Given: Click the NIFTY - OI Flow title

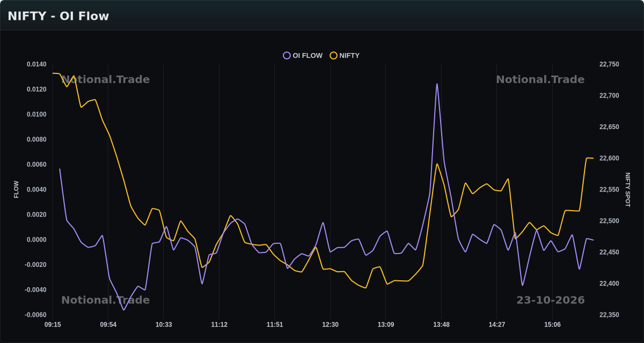Looking at the screenshot, I should [x=58, y=16].
